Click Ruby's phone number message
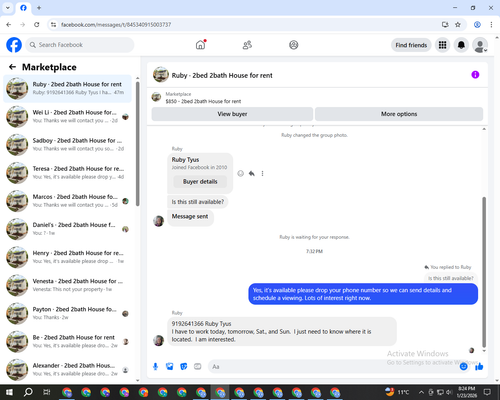The height and width of the screenshot is (400, 500). point(282,332)
